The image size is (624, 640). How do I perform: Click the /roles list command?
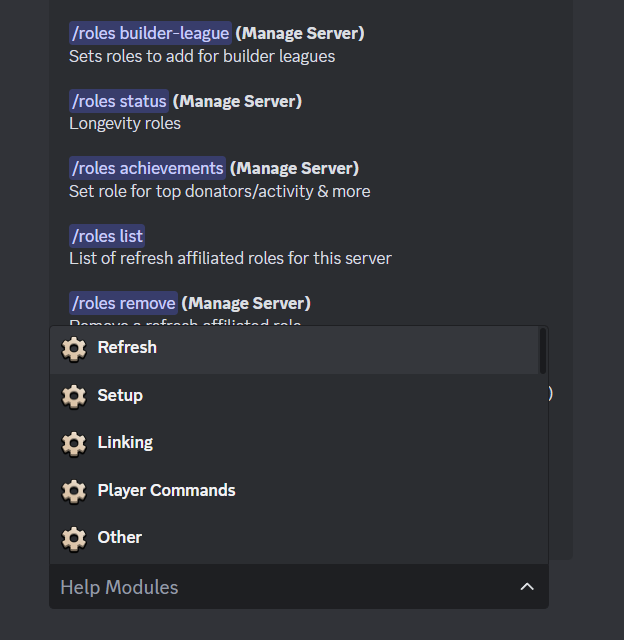[x=107, y=236]
